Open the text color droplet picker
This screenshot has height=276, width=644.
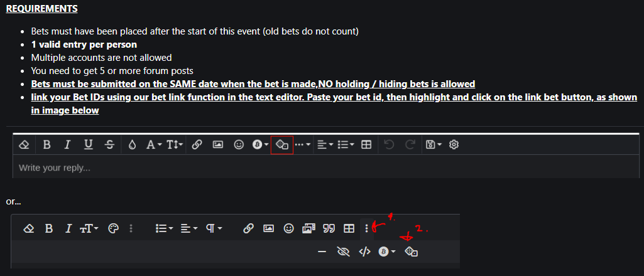(131, 144)
